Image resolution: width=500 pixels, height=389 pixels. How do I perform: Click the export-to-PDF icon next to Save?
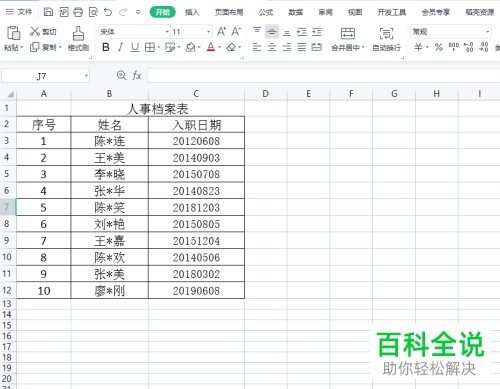point(63,12)
